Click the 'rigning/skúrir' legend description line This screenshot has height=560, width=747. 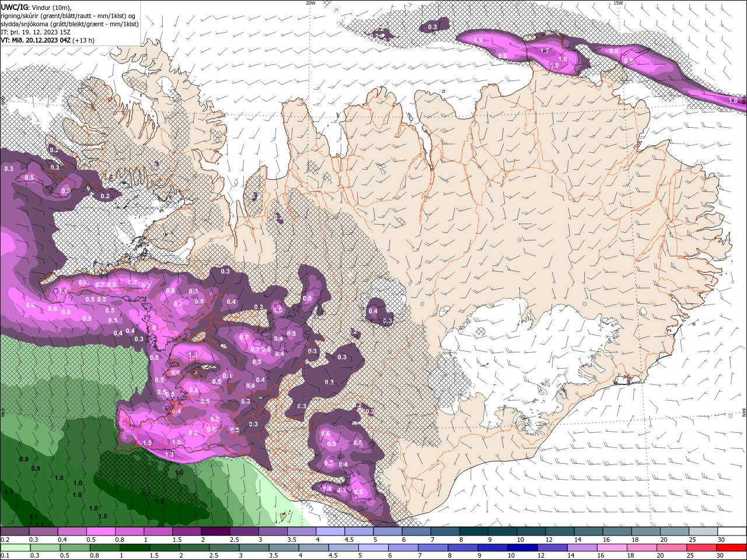click(69, 16)
